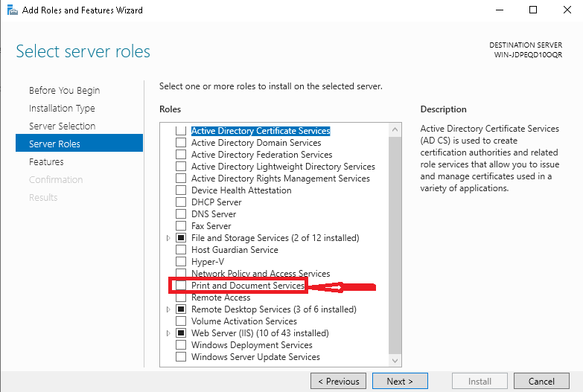This screenshot has height=392, width=583.
Task: Check Active Directory Domain Services
Action: (x=181, y=143)
